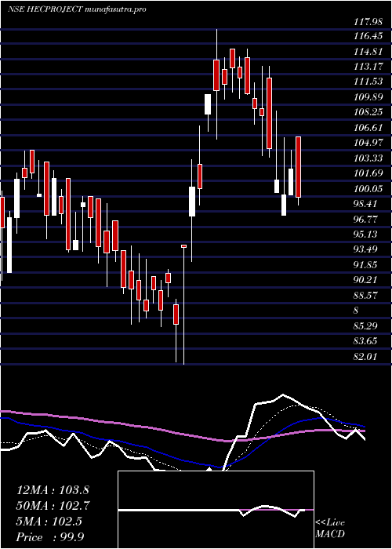Click the NSE HECPROJECT munafasutra.pro title text
This screenshot has height=549, width=392.
click(77, 9)
